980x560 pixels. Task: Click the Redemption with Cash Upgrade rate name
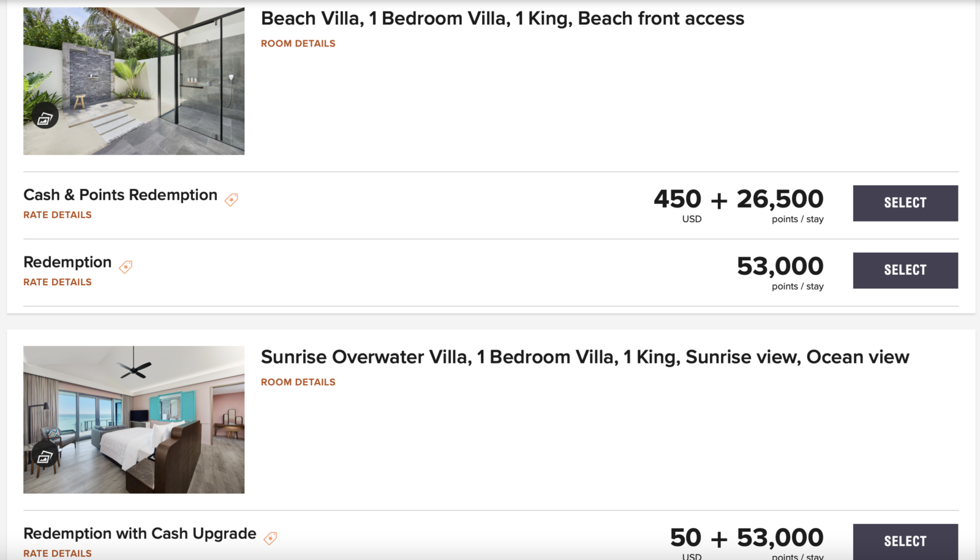point(140,534)
